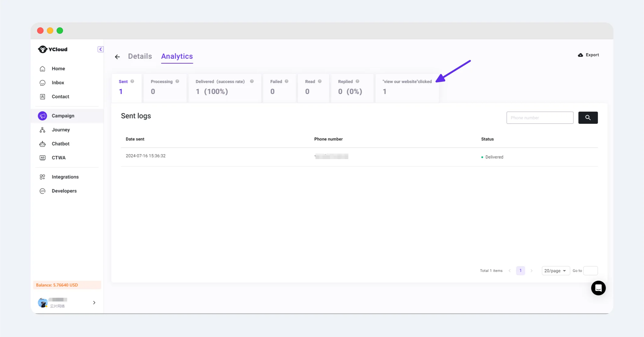Click the help icon next to Read
The image size is (644, 337).
320,81
